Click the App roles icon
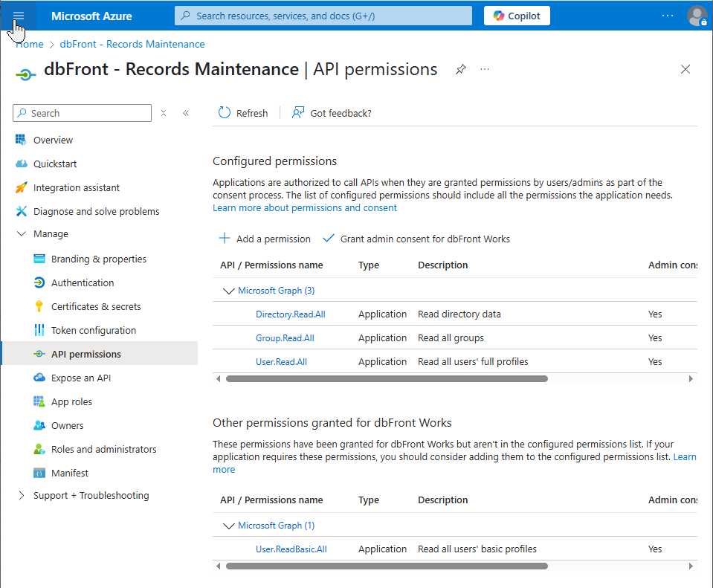Image resolution: width=713 pixels, height=588 pixels. pos(39,401)
